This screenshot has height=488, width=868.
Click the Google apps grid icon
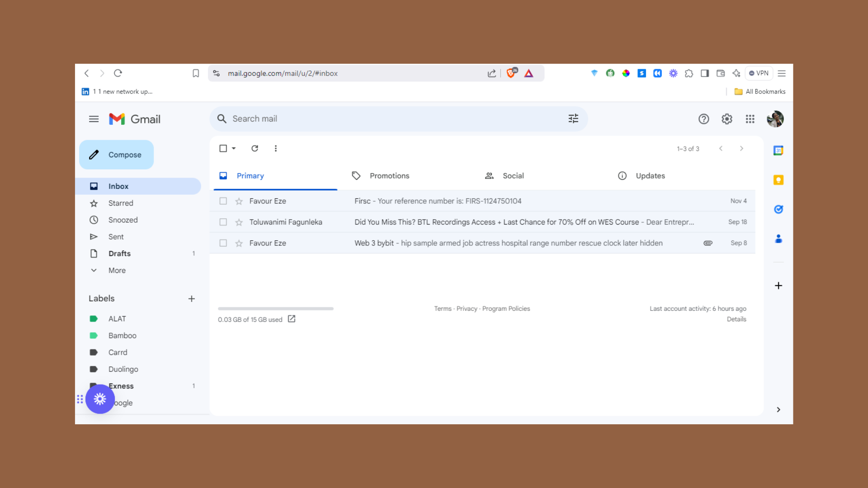point(750,119)
